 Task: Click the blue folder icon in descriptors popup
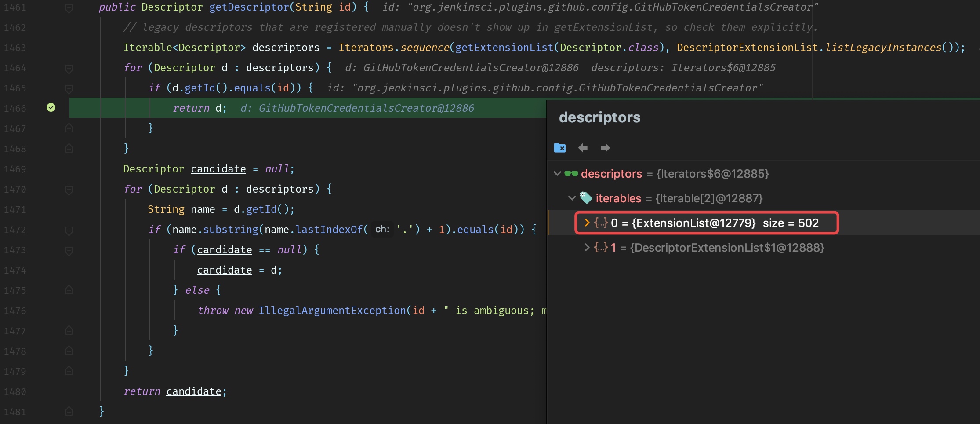[560, 148]
